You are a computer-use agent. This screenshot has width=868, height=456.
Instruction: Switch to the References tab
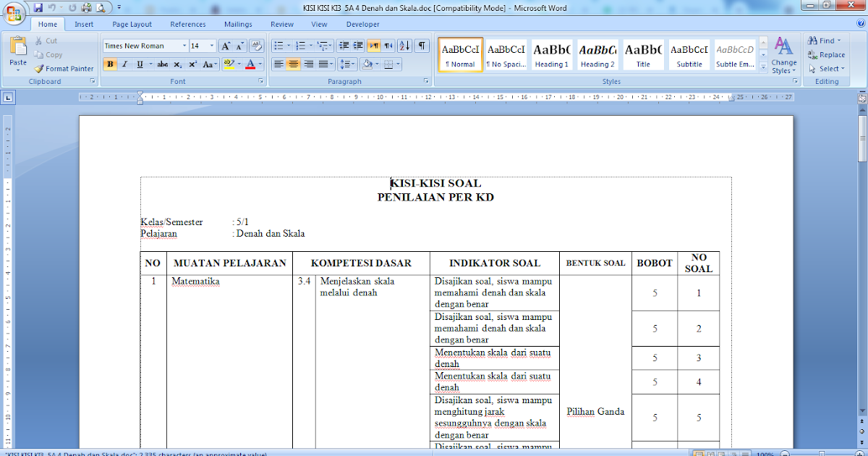click(x=188, y=24)
